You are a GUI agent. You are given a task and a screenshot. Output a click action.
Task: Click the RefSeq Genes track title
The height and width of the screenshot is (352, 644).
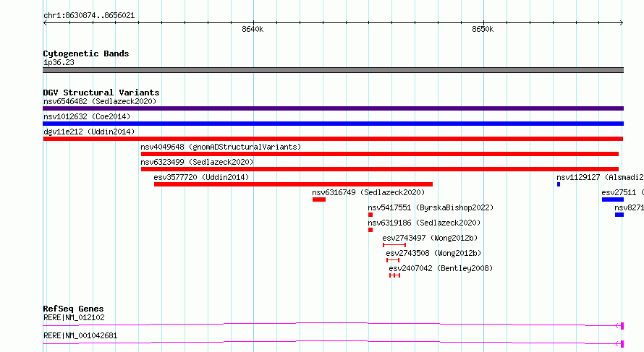[x=73, y=309]
